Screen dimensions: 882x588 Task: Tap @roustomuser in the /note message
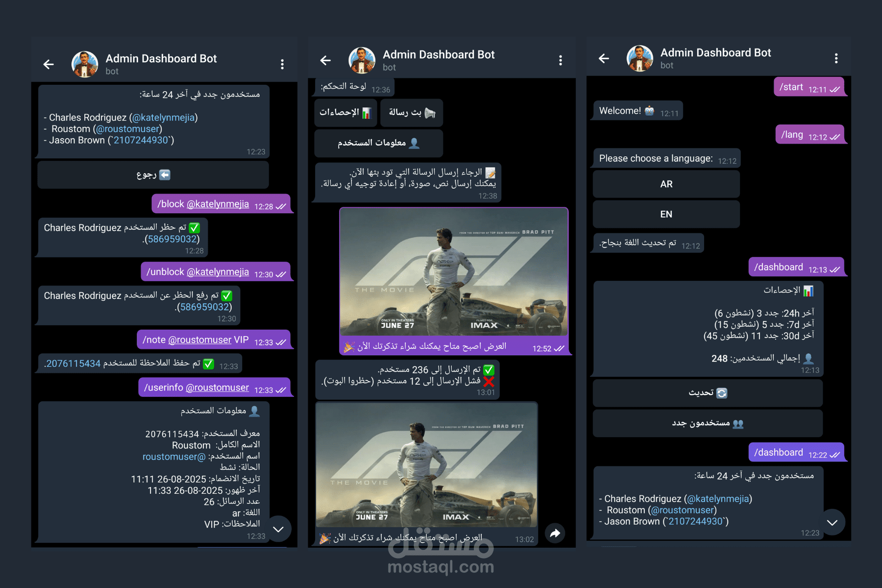point(200,340)
